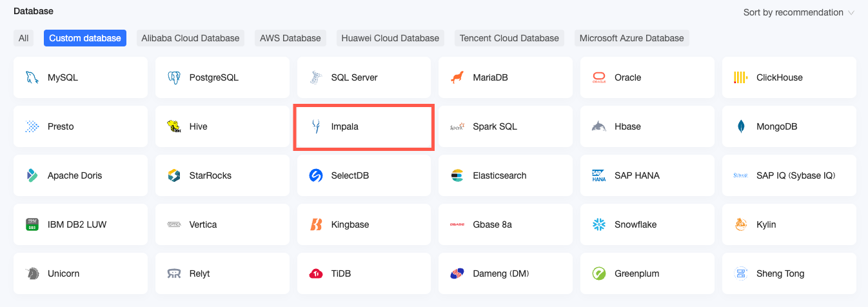868x307 pixels.
Task: Click the MariaDB seal icon
Action: pyautogui.click(x=457, y=77)
